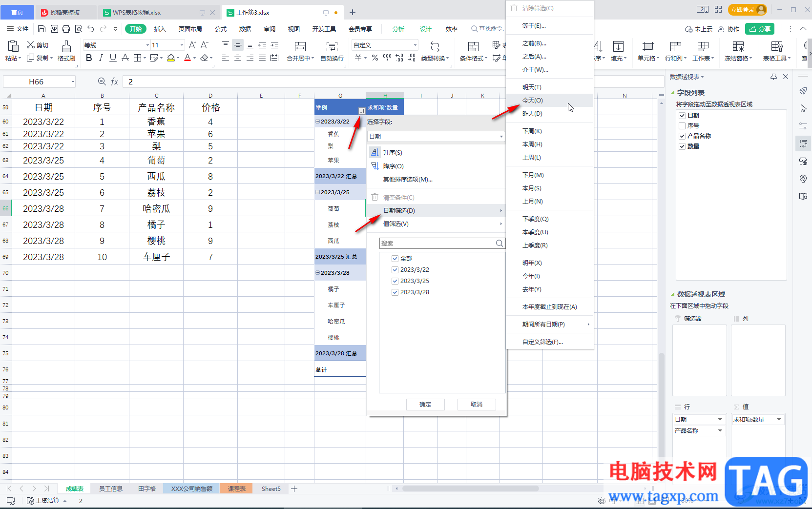Screen dimensions: 812x509
Task: Select the Format Painter brush
Action: click(66, 46)
